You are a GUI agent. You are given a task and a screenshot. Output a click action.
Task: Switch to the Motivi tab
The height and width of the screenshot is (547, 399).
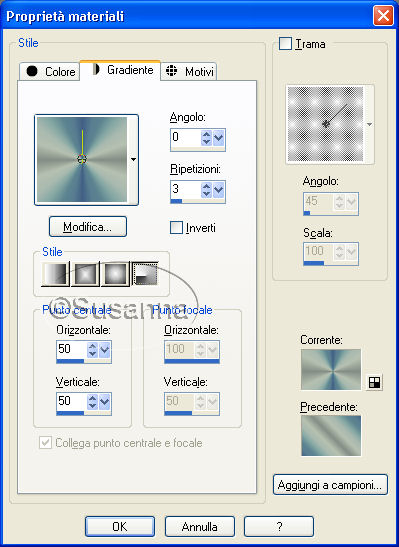(189, 72)
